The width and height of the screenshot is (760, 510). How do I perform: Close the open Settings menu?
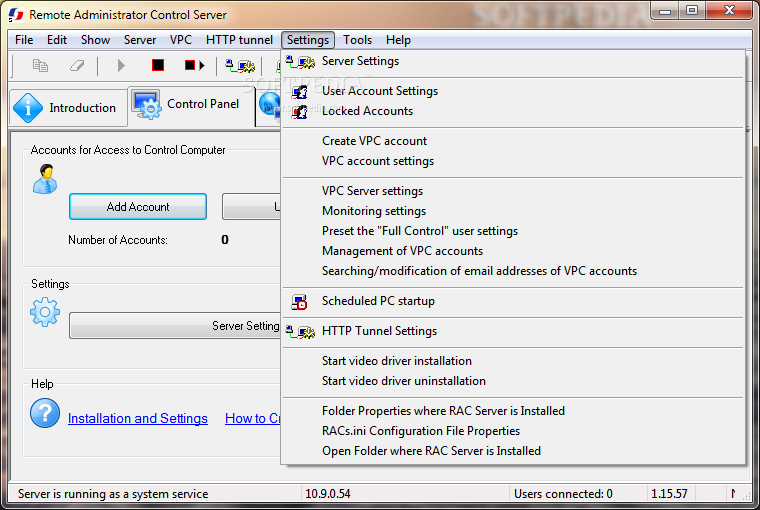[308, 40]
